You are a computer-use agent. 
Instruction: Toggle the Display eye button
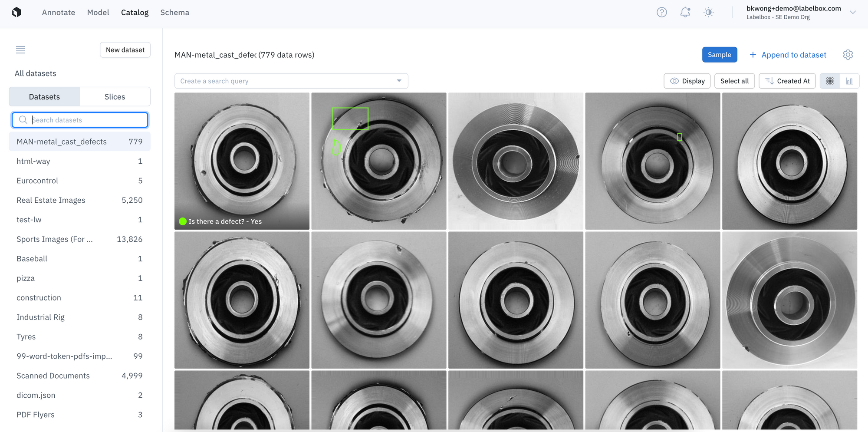tap(687, 81)
